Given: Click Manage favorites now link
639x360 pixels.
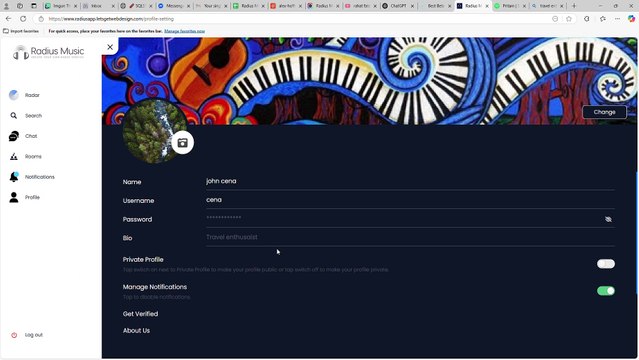Looking at the screenshot, I should (x=185, y=31).
